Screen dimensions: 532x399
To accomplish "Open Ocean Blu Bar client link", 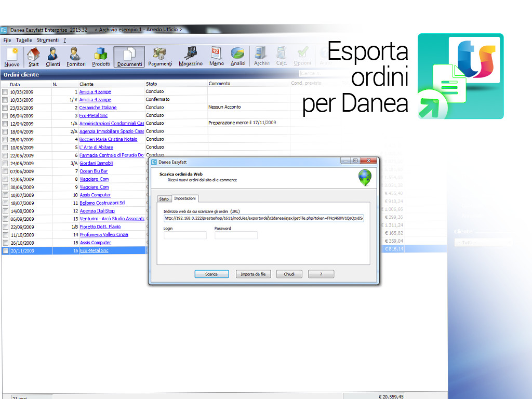I will pyautogui.click(x=94, y=171).
